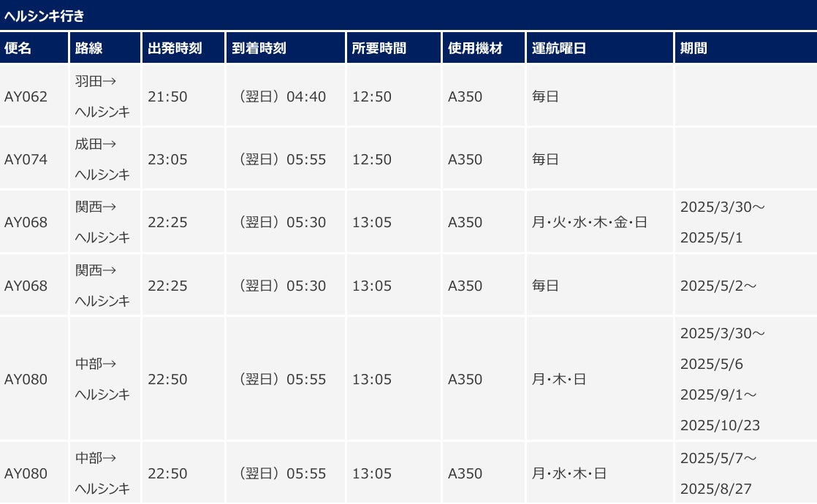The width and height of the screenshot is (817, 504).
Task: Click the 路線 column header
Action: click(89, 49)
